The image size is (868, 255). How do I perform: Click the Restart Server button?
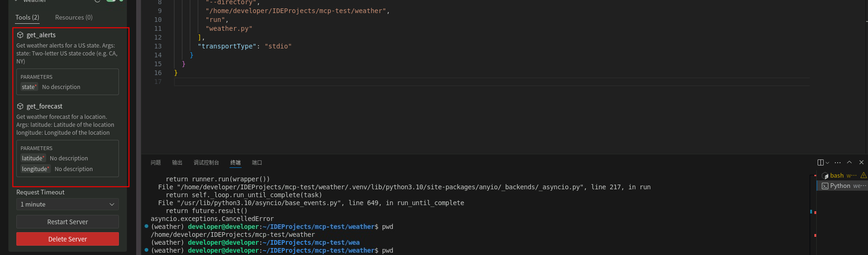click(x=68, y=222)
